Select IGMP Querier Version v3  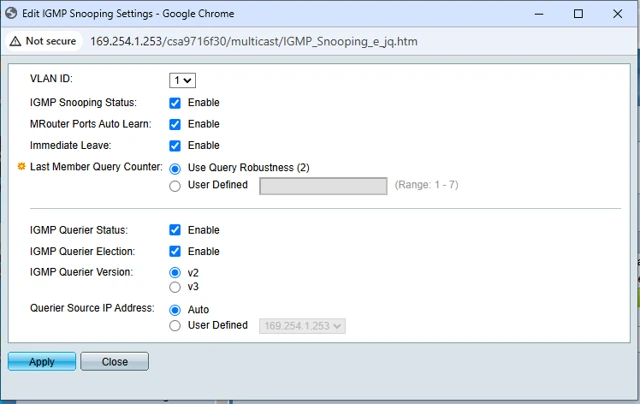point(175,287)
